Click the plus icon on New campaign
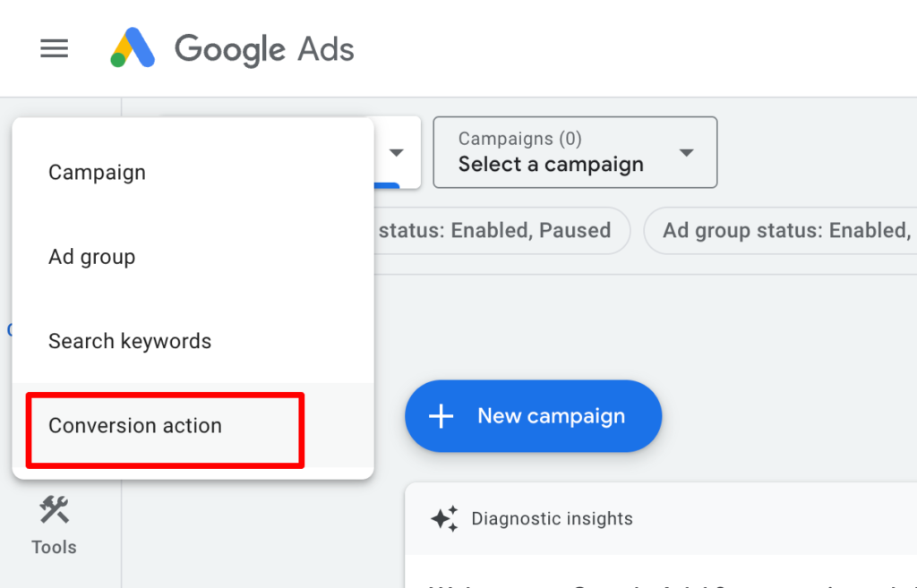 [441, 416]
